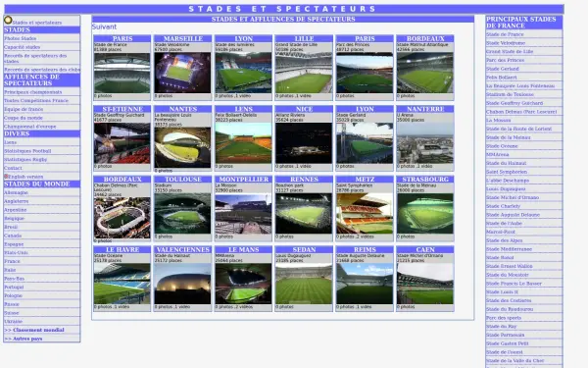Open Stade Auguste Delaune sidebar link
Screen dimensions: 588x368
tap(513, 215)
